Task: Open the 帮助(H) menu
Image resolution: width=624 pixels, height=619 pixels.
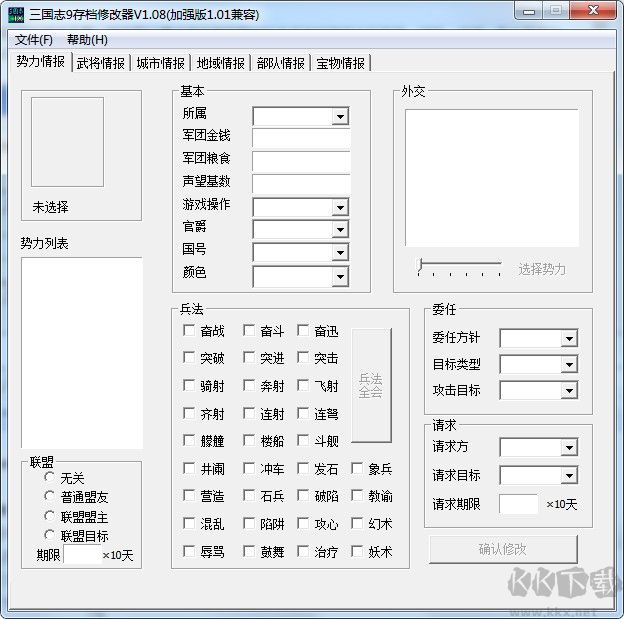Action: click(87, 40)
